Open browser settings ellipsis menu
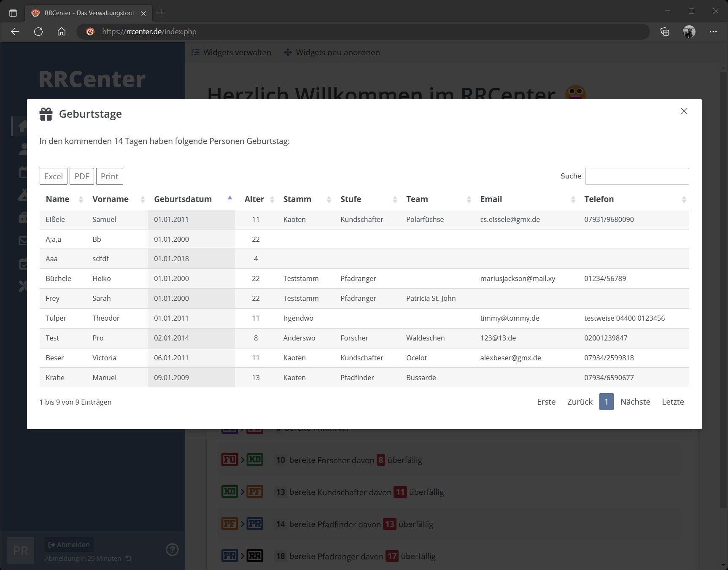 click(x=713, y=32)
